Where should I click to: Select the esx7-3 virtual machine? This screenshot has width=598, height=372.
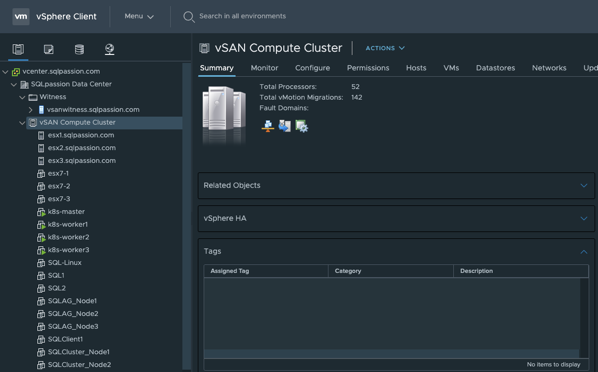tap(59, 199)
